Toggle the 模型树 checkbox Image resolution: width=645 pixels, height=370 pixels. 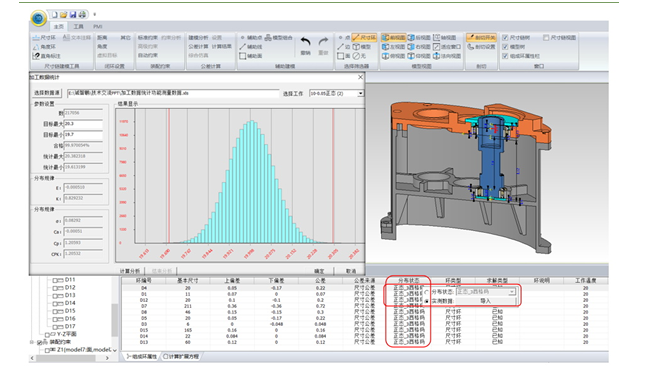(x=505, y=47)
